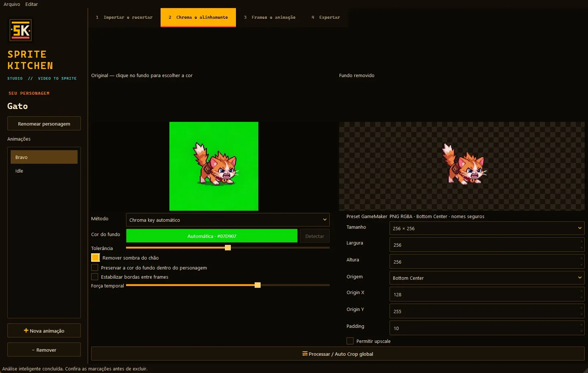Click Renomear personagem button
Screen dimensions: 588x373
[44, 124]
